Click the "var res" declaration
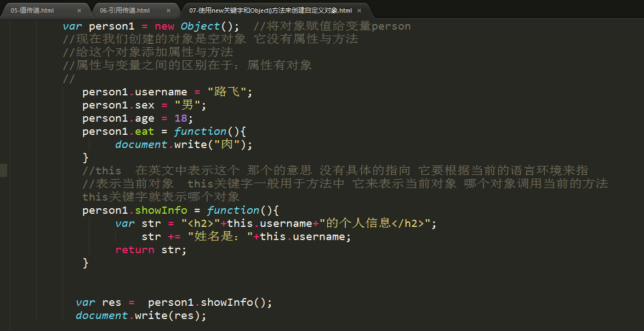Screen dimensions: 644x331 tap(93, 303)
